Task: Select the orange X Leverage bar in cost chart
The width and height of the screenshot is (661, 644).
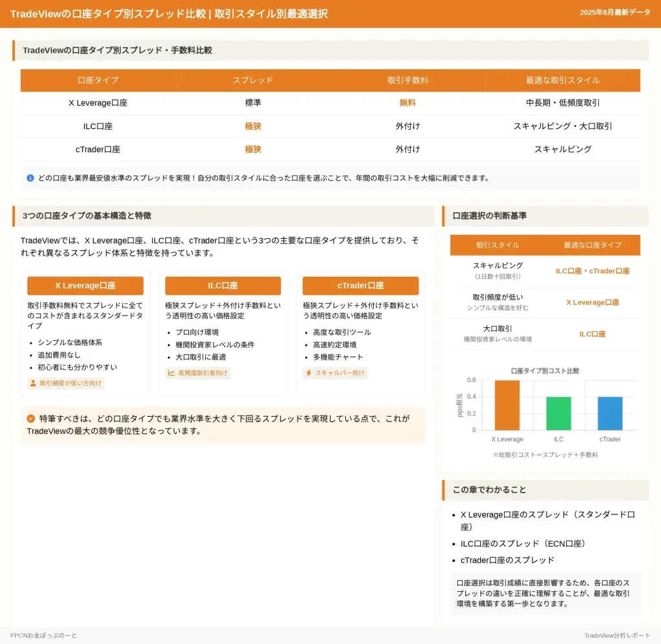Action: [507, 405]
